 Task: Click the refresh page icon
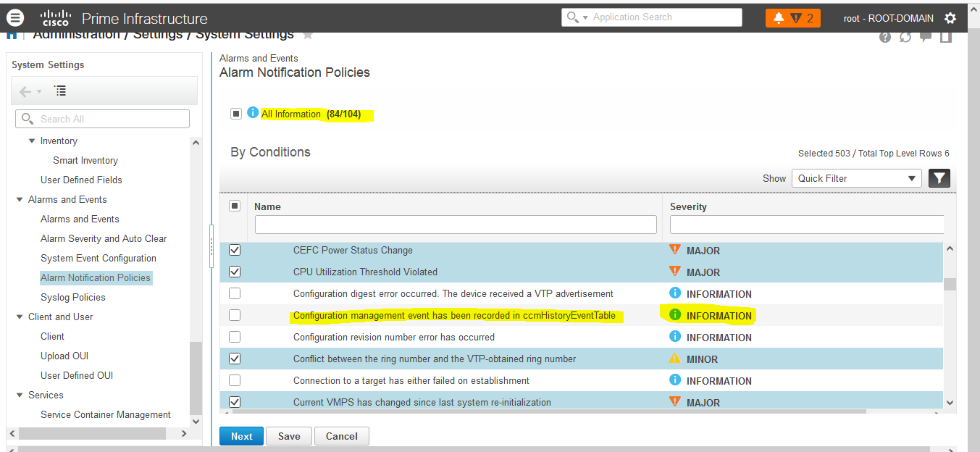905,37
